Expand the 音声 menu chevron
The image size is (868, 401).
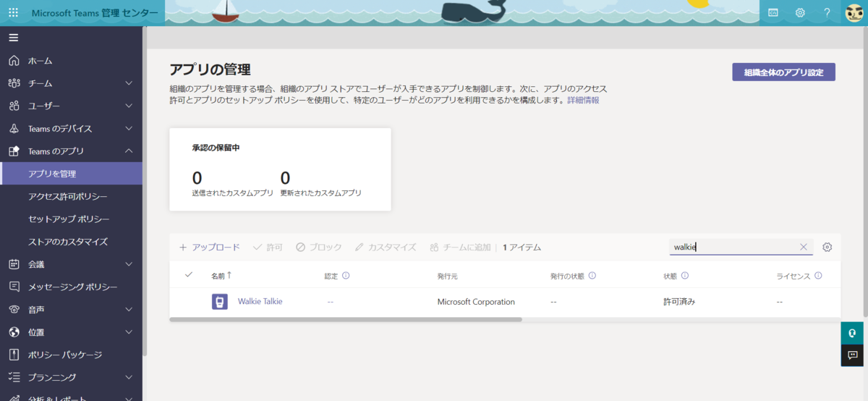point(129,309)
